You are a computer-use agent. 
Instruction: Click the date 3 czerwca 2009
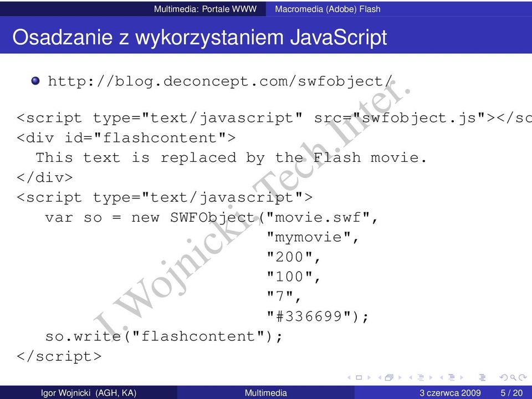click(450, 393)
